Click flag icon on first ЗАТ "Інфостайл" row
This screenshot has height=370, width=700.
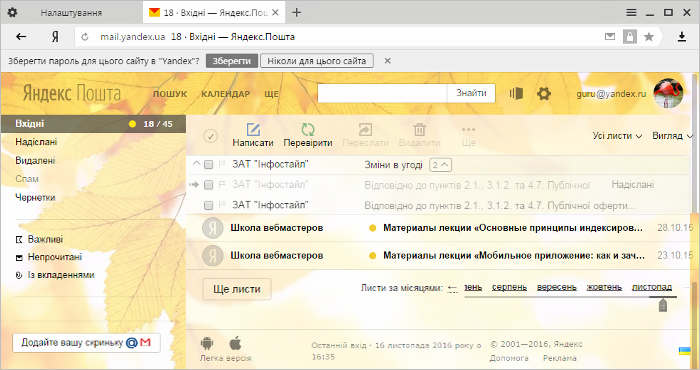(x=222, y=165)
